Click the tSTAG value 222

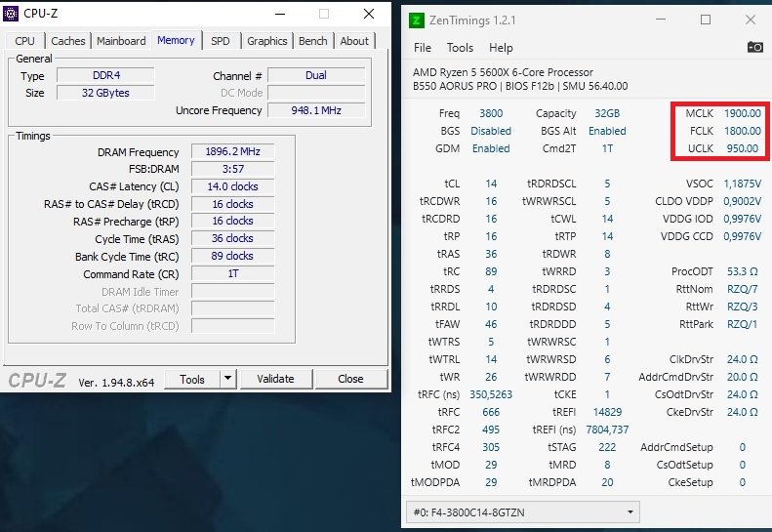[x=607, y=447]
